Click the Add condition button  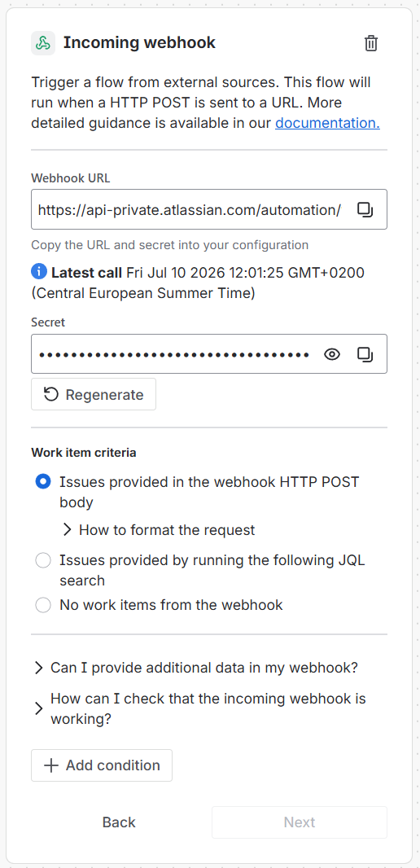click(x=102, y=765)
